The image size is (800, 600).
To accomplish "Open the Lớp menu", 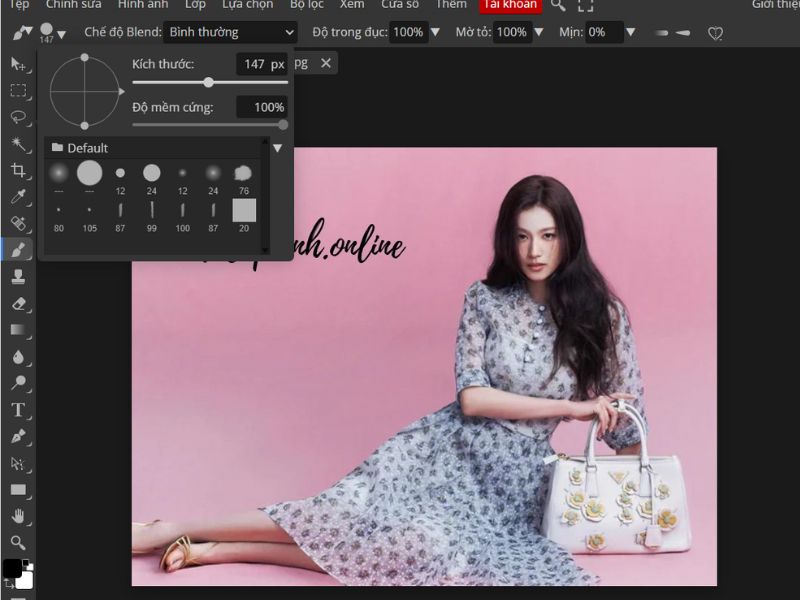I will (195, 5).
